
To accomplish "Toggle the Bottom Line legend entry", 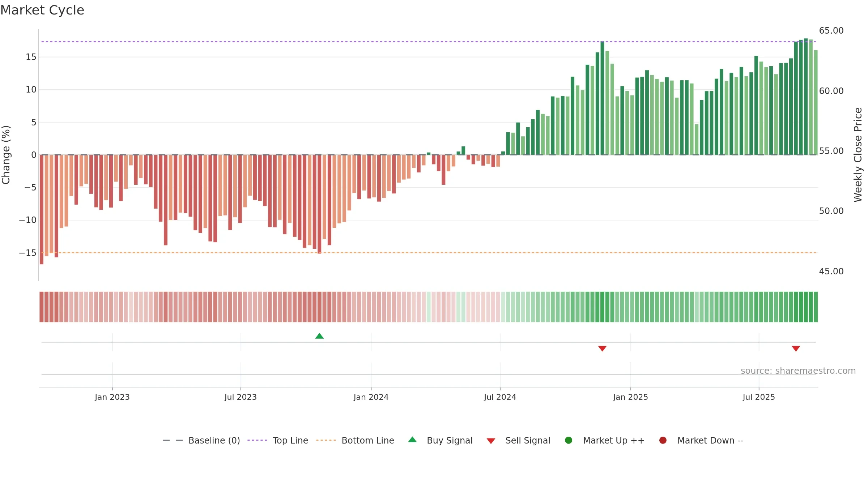I will click(x=355, y=440).
